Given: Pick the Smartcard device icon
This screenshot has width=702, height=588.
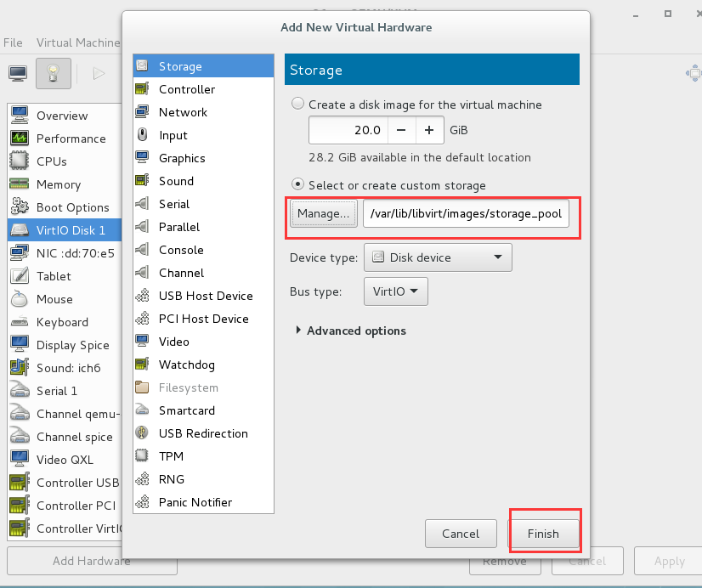Looking at the screenshot, I should tap(143, 410).
